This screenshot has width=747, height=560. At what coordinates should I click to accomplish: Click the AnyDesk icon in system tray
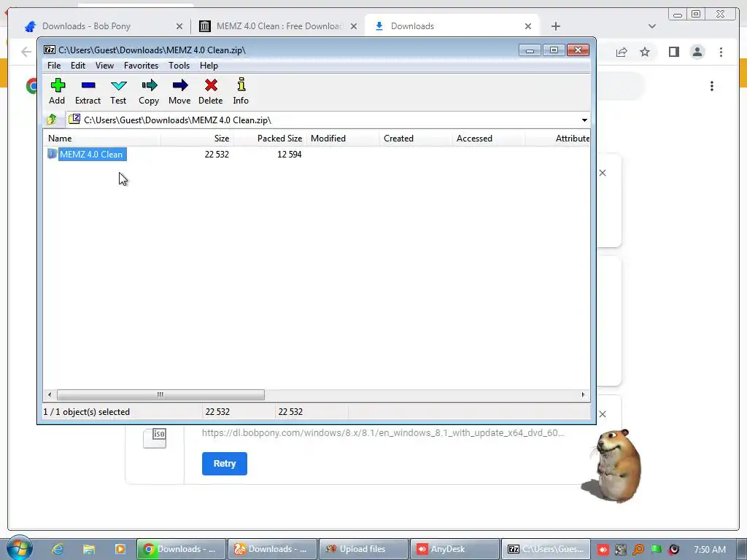point(603,550)
